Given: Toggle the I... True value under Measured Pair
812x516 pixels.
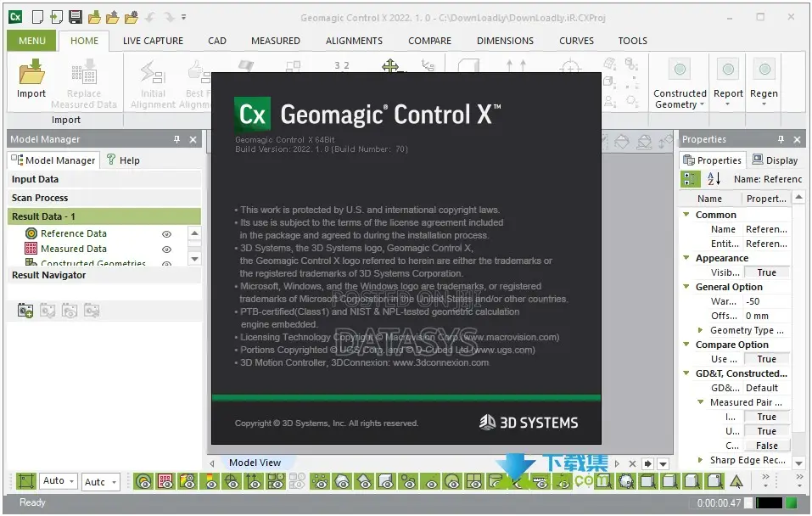Looking at the screenshot, I should pos(766,417).
